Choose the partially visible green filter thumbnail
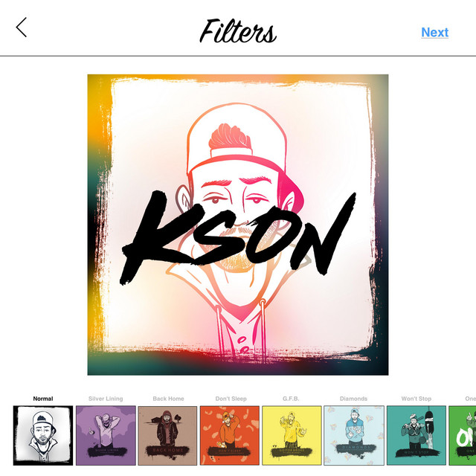This screenshot has width=476, height=476. pos(463,435)
